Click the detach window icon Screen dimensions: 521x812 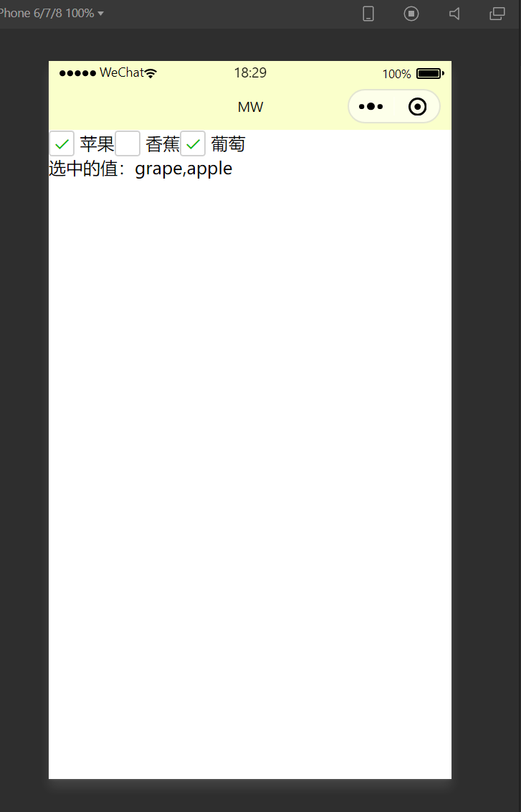[x=497, y=14]
